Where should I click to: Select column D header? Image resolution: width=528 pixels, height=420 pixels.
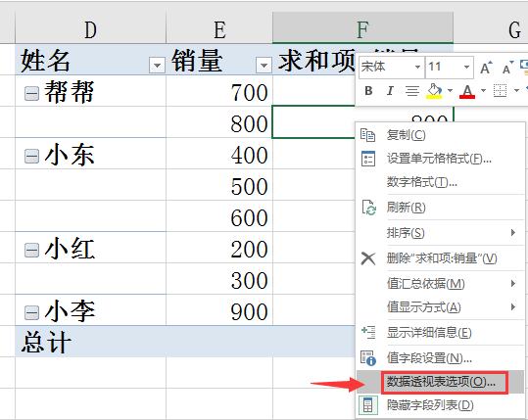90,29
